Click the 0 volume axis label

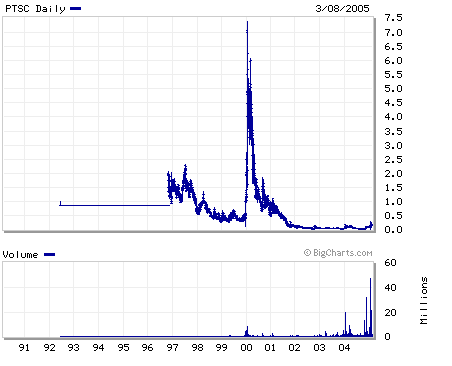pyautogui.click(x=387, y=337)
